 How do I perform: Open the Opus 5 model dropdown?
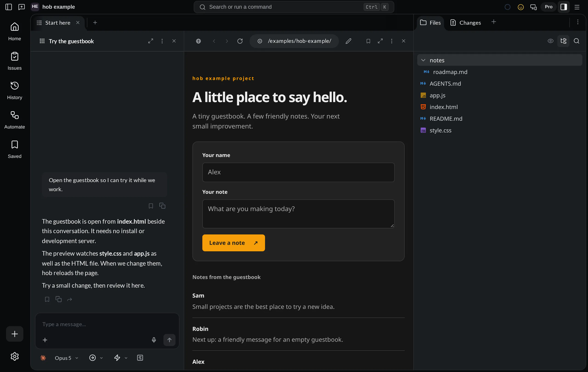click(66, 358)
